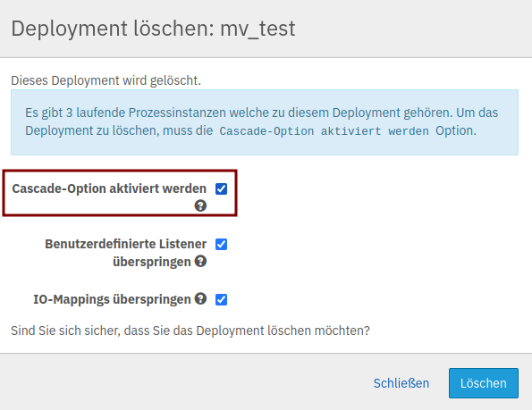The image size is (532, 410).
Task: Click the IO-Mappings überspringen label text
Action: [112, 299]
